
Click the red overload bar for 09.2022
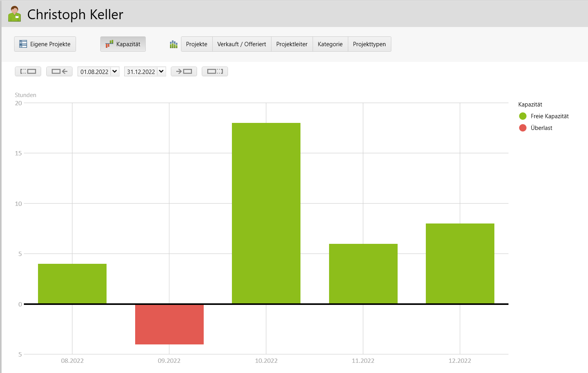pos(169,324)
